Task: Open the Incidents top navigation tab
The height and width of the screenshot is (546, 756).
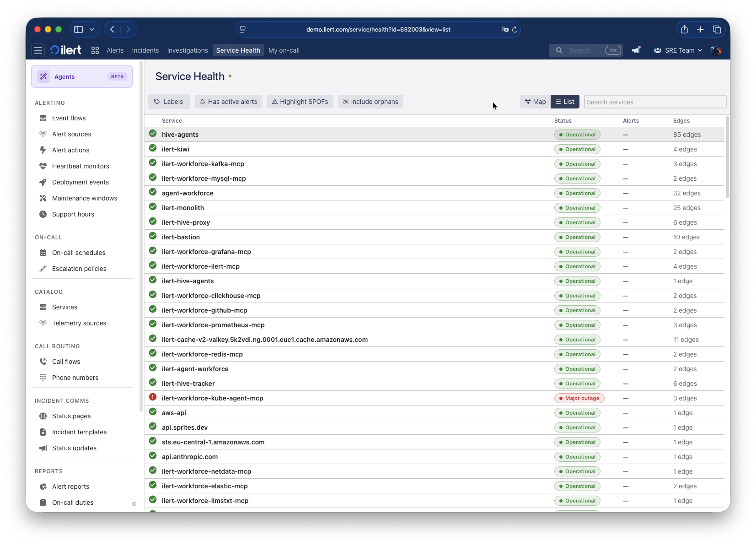Action: 145,50
